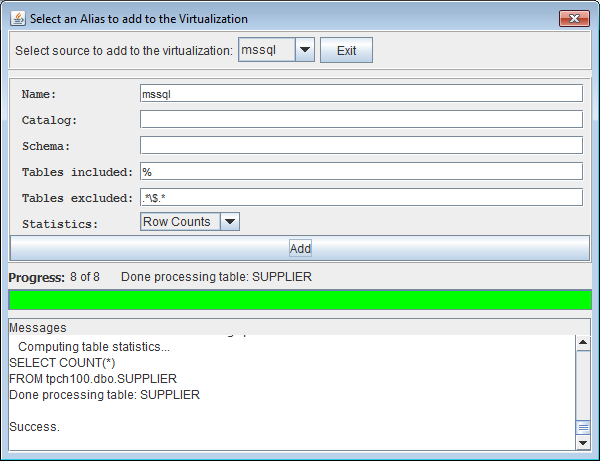Image resolution: width=600 pixels, height=461 pixels.
Task: Click the Add button
Action: coord(300,248)
